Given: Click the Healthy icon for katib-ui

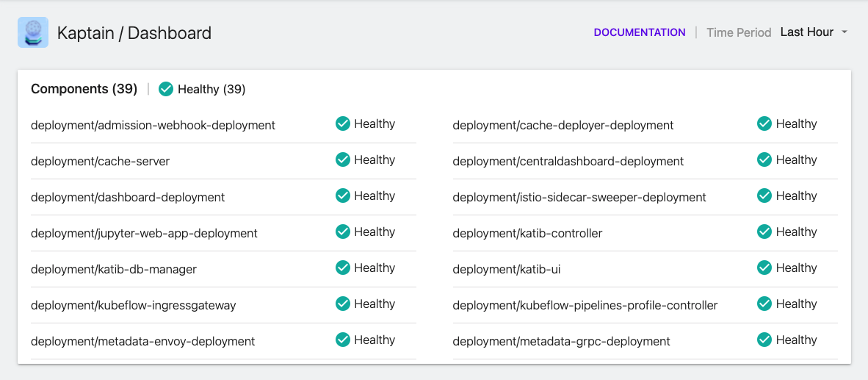Looking at the screenshot, I should point(764,268).
